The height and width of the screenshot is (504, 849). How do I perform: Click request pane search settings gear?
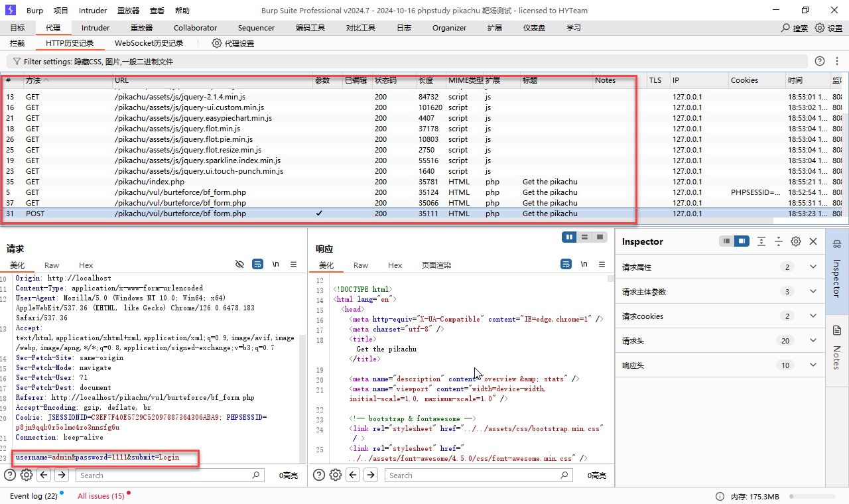27,475
